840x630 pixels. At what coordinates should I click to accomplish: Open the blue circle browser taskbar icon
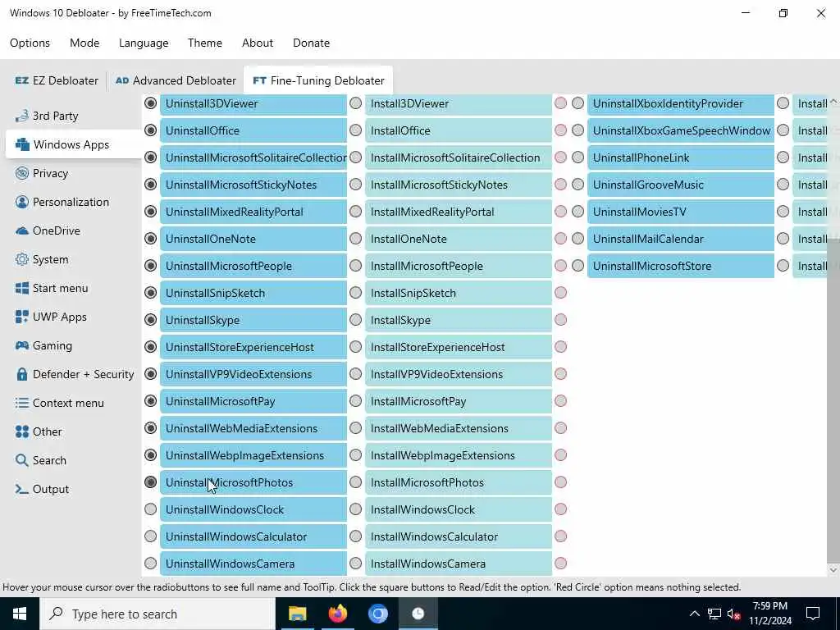[x=377, y=614]
